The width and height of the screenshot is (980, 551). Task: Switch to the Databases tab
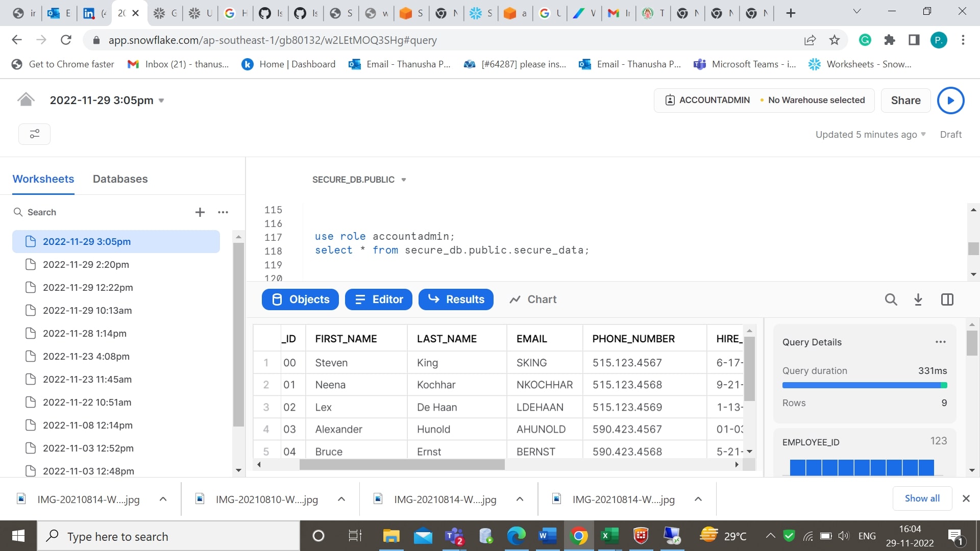point(120,179)
